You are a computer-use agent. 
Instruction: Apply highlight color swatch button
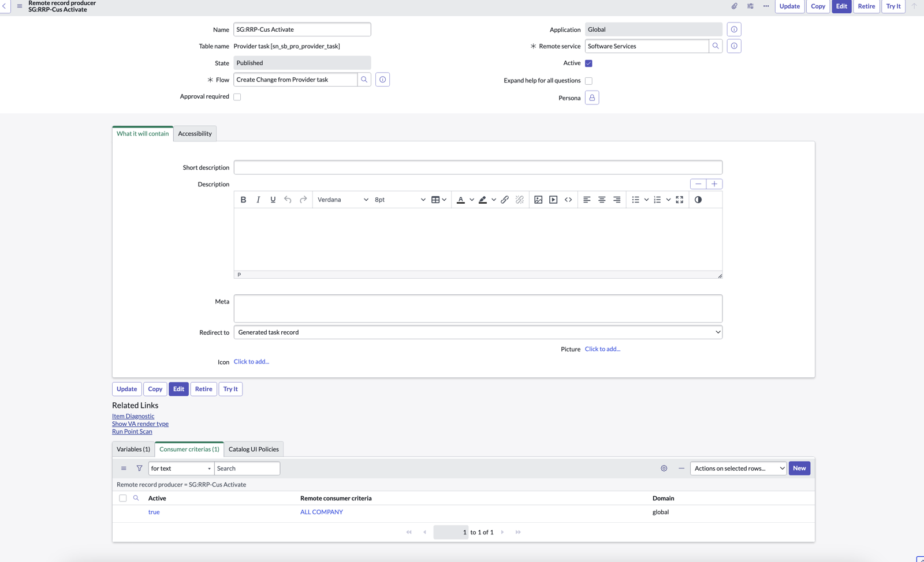pos(483,200)
